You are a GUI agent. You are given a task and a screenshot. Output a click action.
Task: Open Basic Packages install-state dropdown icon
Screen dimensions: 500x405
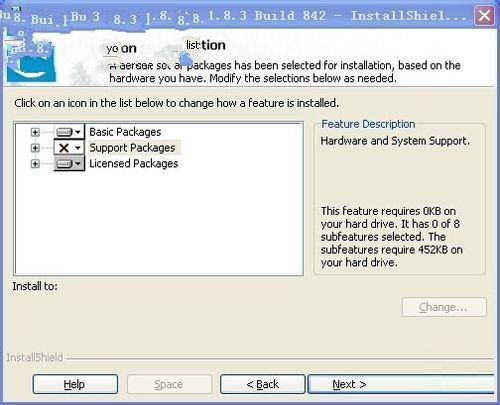[69, 132]
